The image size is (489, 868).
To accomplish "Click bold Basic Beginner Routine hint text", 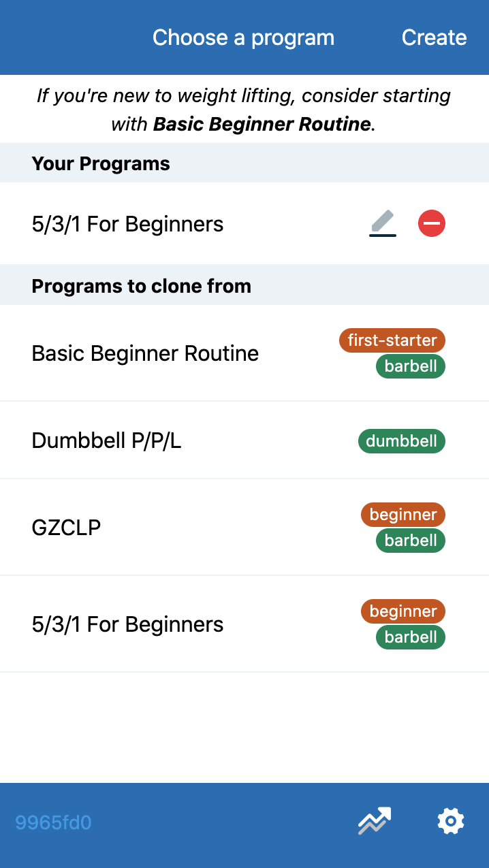I will [262, 125].
